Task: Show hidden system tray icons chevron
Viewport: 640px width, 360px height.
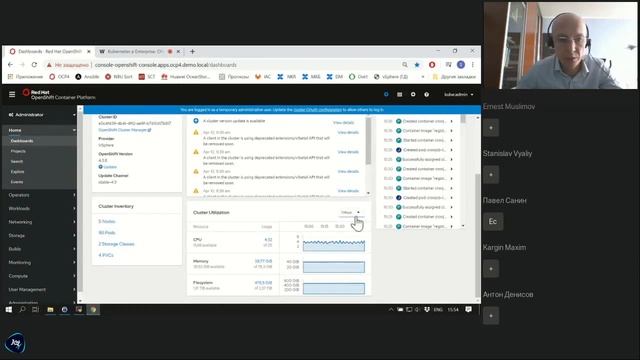Action: [391, 310]
